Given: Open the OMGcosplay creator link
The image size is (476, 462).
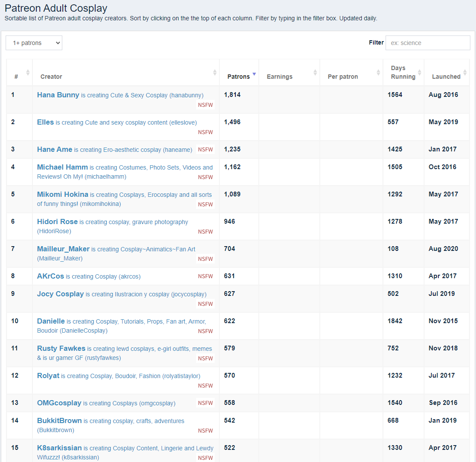Looking at the screenshot, I should coord(59,403).
